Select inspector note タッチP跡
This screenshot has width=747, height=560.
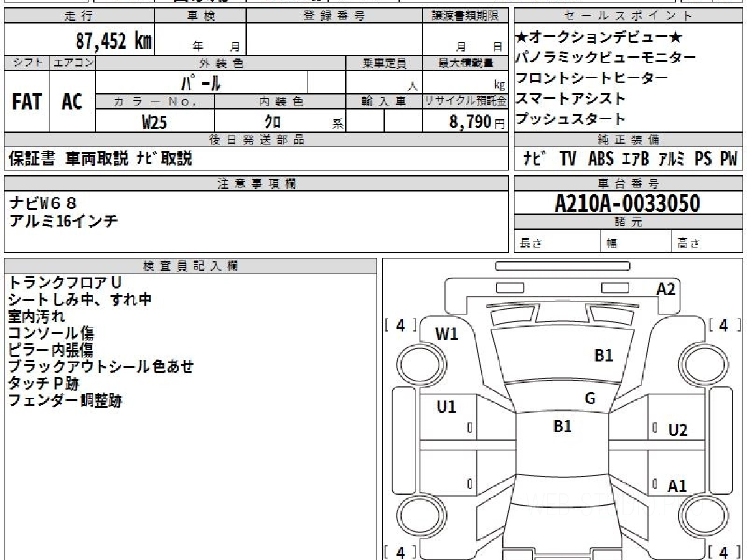tap(44, 383)
